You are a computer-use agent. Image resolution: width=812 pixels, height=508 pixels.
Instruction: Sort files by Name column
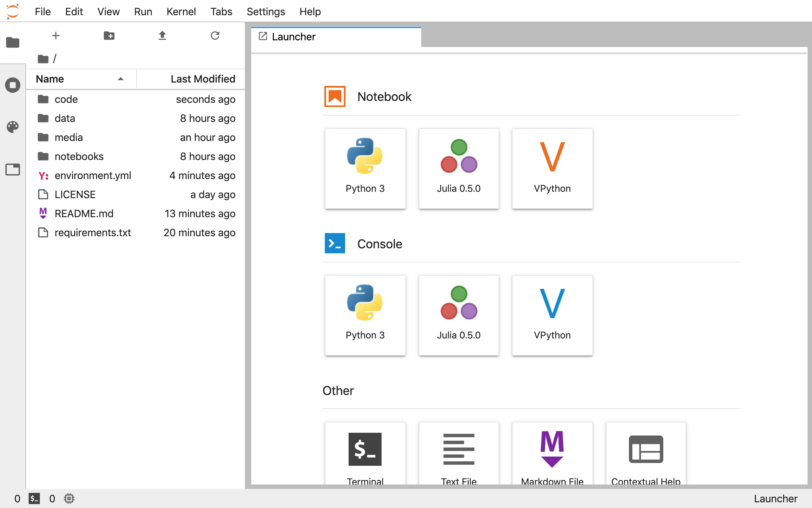coord(81,79)
